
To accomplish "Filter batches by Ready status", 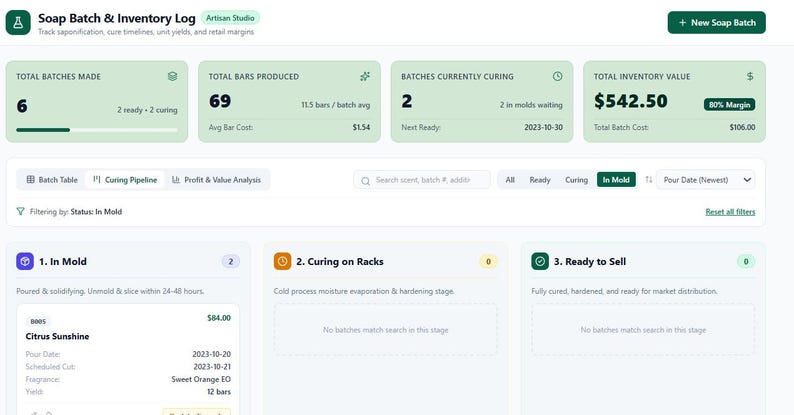I will coord(540,180).
